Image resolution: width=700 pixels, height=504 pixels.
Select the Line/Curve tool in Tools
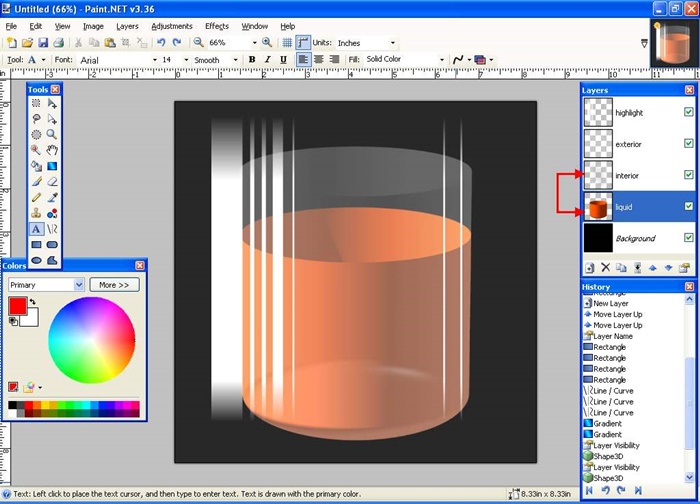52,229
